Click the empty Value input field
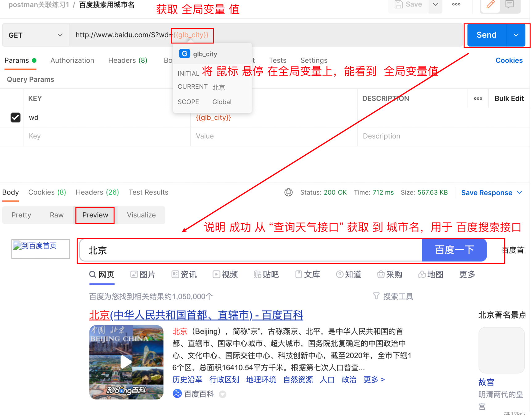 [274, 136]
